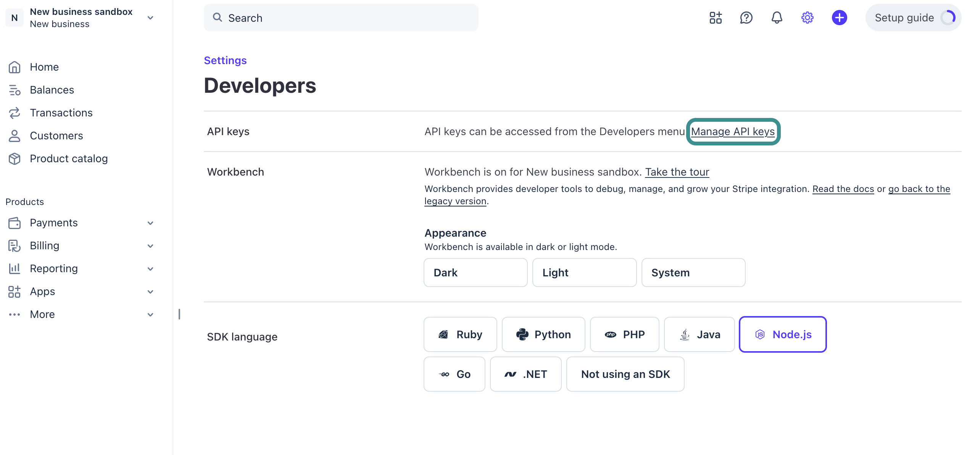980x455 pixels.
Task: Click into the Search field
Action: coord(341,18)
